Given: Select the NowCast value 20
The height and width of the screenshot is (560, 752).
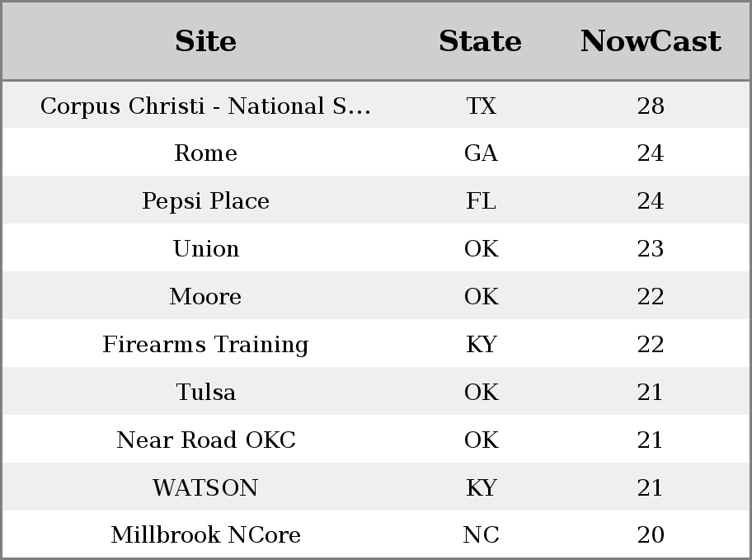Looking at the screenshot, I should click(651, 534).
